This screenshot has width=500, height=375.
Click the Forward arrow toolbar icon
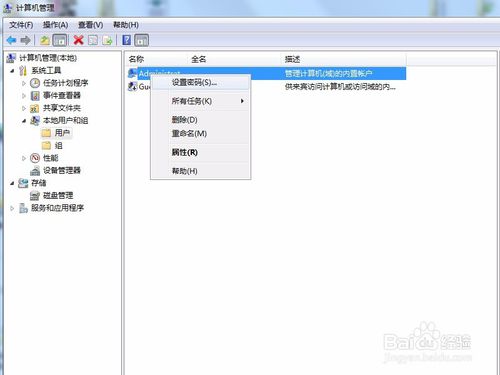click(x=25, y=40)
